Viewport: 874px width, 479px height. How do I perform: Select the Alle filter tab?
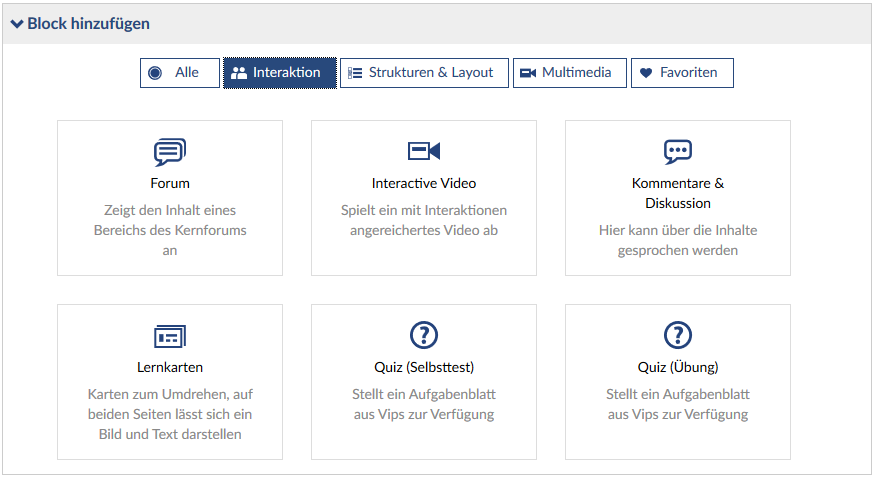180,73
